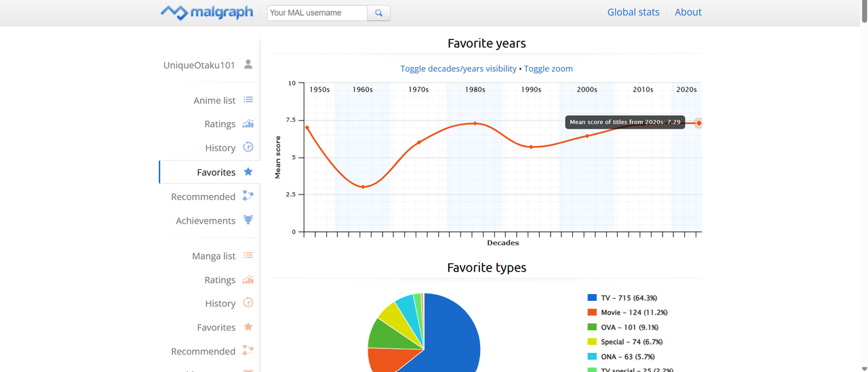Open manga History via orange clock icon
The height and width of the screenshot is (372, 868).
[x=248, y=303]
